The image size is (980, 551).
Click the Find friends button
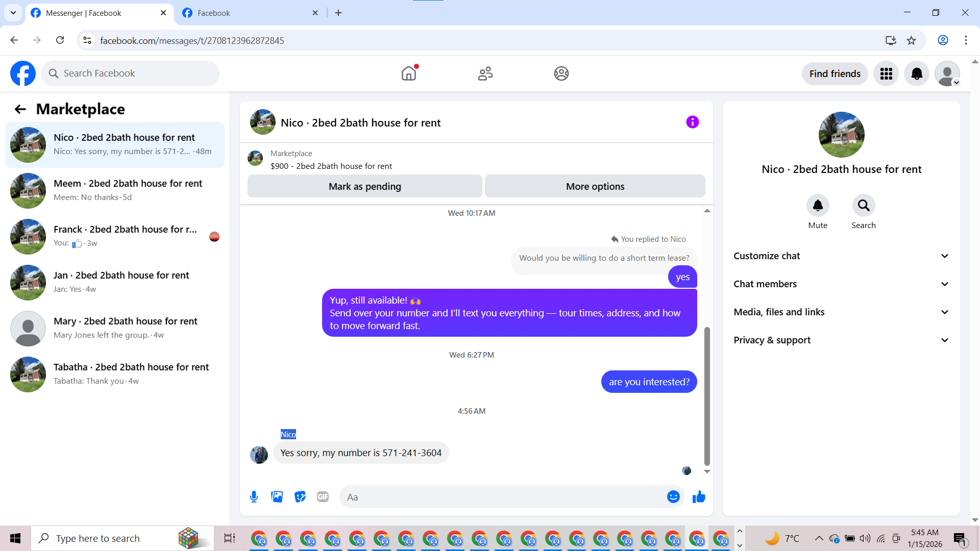[835, 74]
